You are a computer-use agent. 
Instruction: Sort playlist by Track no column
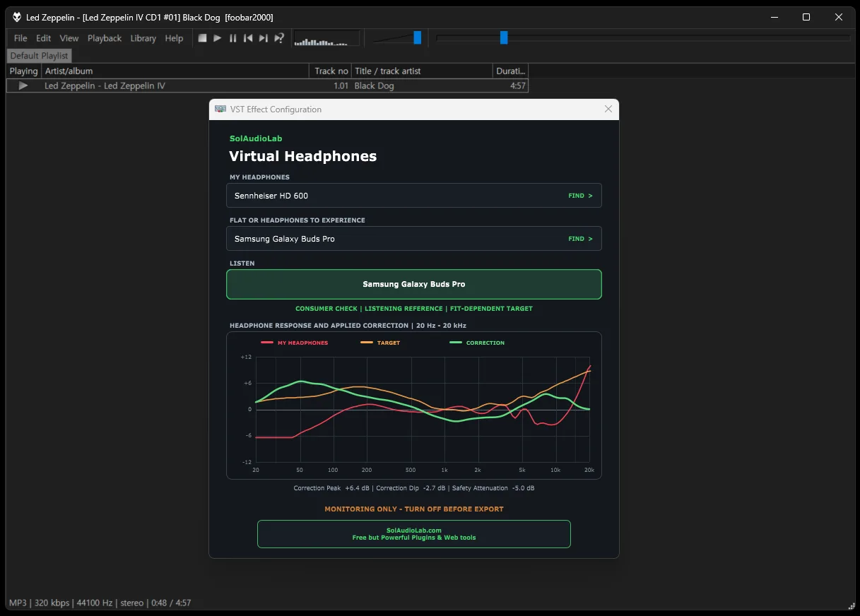330,71
